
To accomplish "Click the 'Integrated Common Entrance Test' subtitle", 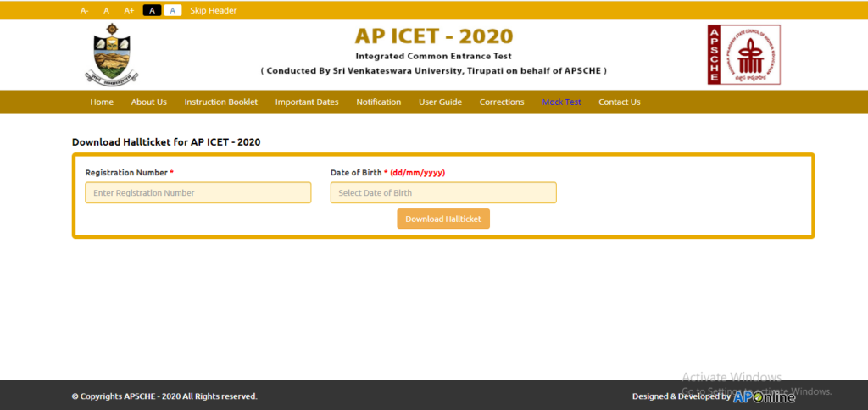I will pos(433,56).
